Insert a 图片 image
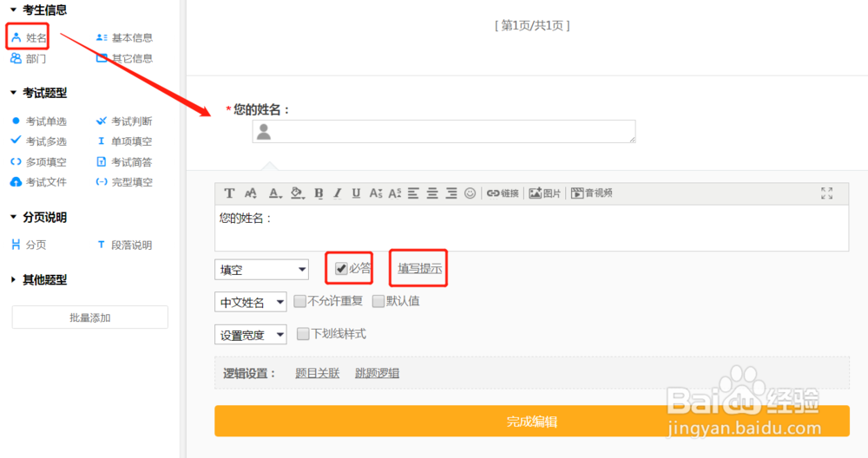Screen dimensions: 868x458 pos(545,193)
